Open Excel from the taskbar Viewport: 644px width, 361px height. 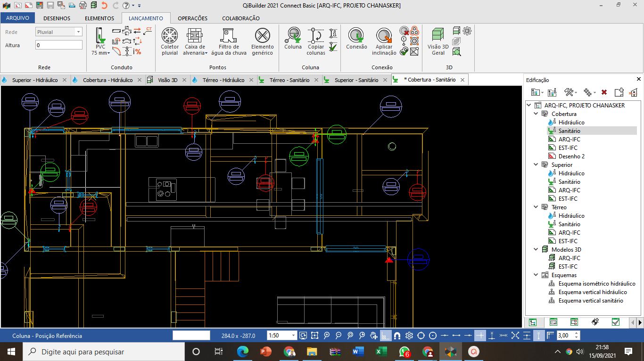pyautogui.click(x=381, y=352)
